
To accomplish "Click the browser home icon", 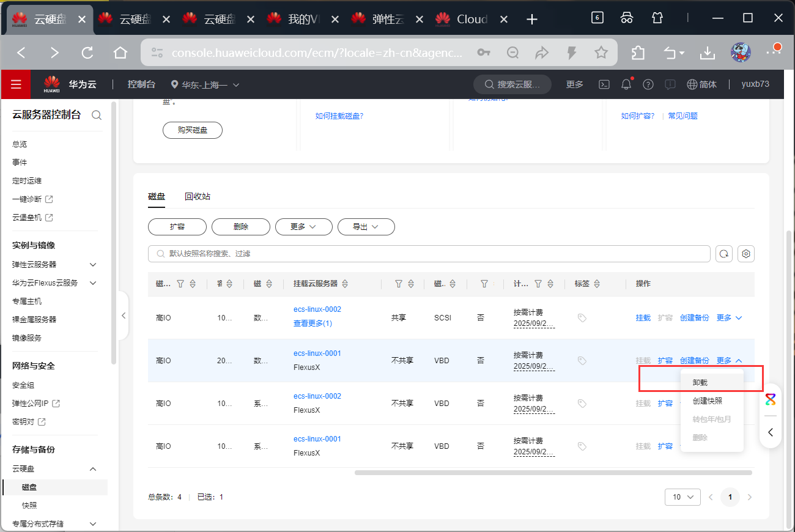I will click(120, 53).
